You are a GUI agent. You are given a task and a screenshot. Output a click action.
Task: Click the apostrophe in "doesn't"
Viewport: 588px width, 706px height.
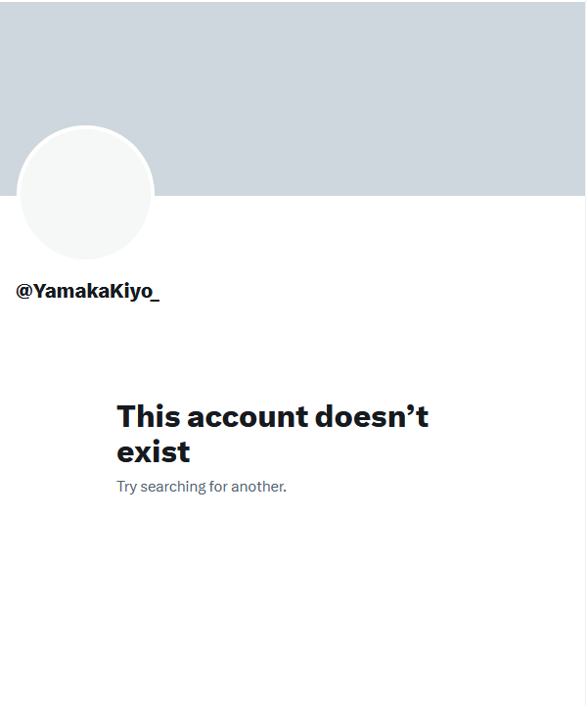(411, 409)
